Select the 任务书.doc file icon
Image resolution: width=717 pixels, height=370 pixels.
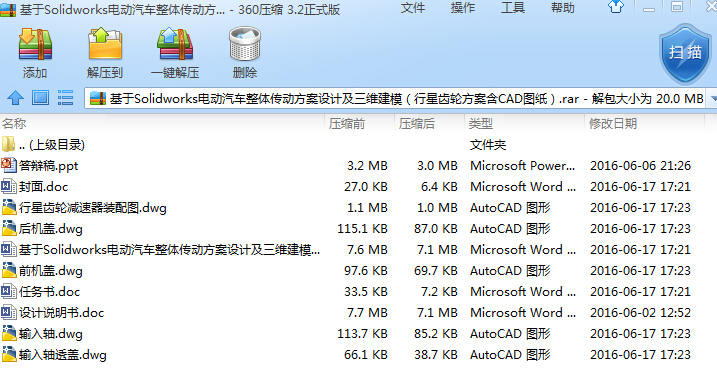pyautogui.click(x=8, y=291)
